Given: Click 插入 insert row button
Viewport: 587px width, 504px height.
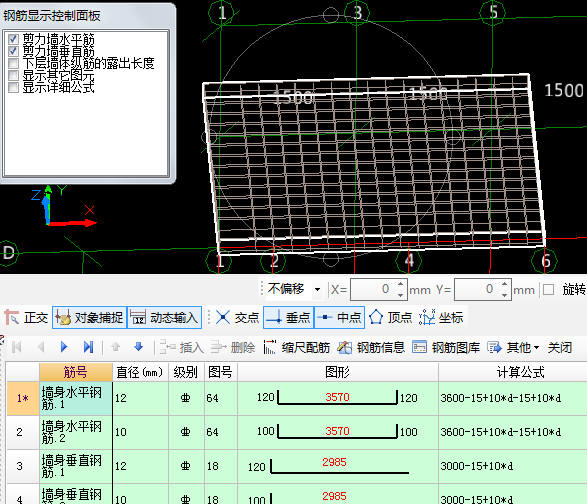Looking at the screenshot, I should coord(182,347).
